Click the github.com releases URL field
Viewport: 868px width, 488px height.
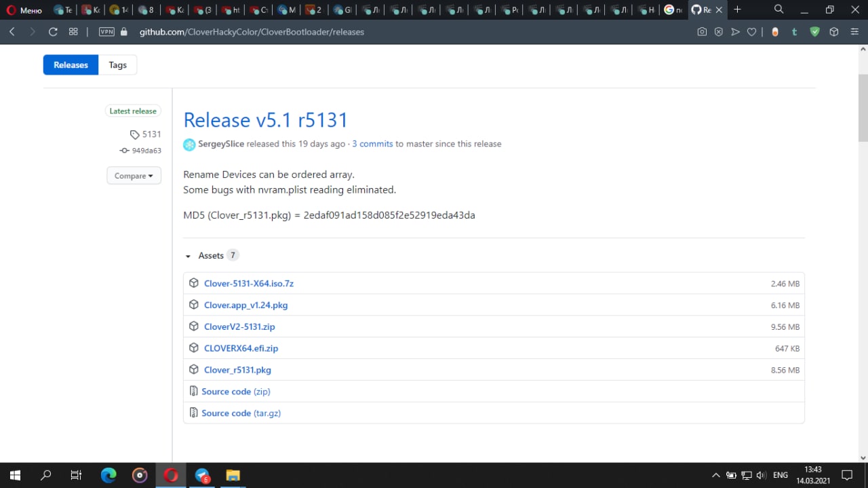pyautogui.click(x=252, y=32)
